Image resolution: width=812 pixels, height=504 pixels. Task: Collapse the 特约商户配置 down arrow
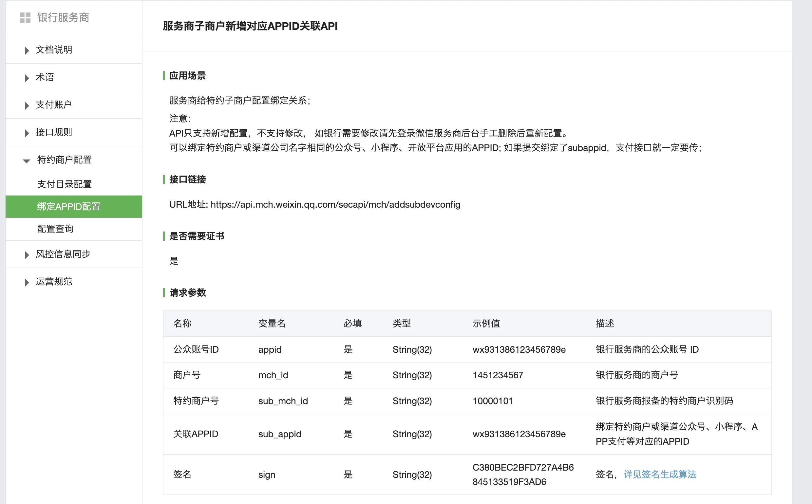point(26,161)
